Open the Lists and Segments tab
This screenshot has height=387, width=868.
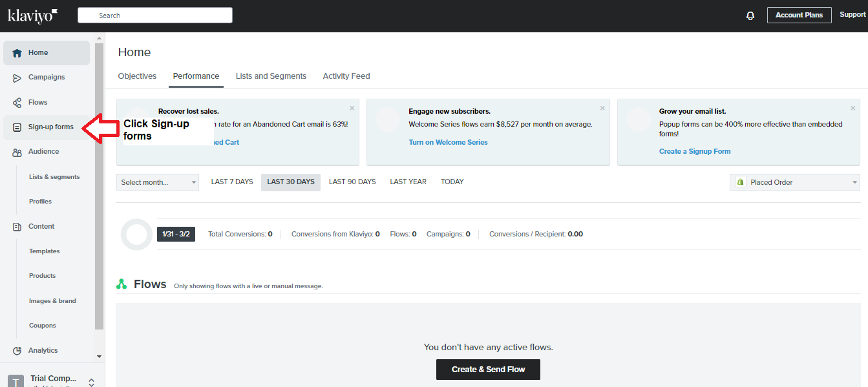pyautogui.click(x=271, y=76)
